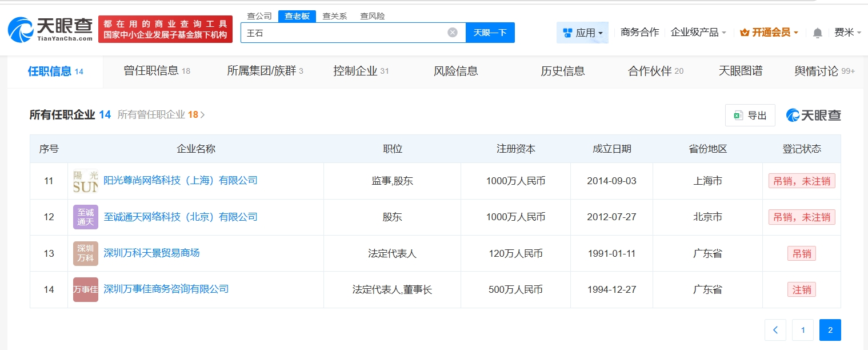Open 风险信息 tab
Image resolution: width=868 pixels, height=350 pixels.
tap(456, 71)
